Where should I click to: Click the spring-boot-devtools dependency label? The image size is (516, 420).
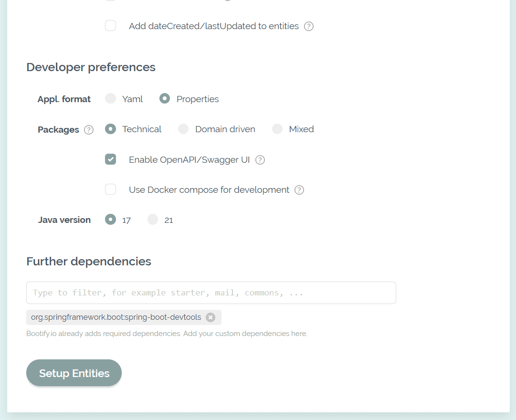[116, 317]
